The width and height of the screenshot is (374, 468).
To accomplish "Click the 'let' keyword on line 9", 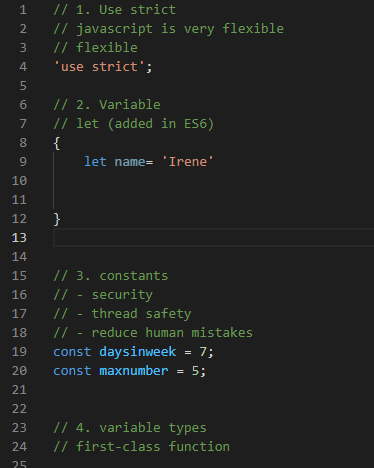I will click(x=95, y=162).
